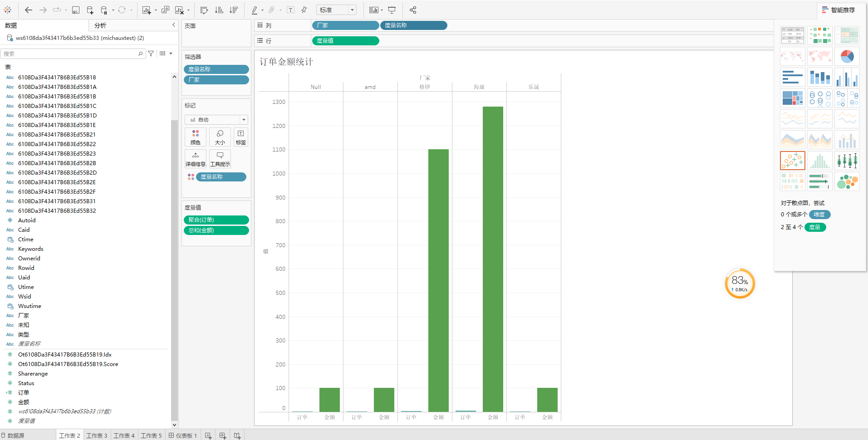Select the pie chart in Show Me

click(847, 57)
